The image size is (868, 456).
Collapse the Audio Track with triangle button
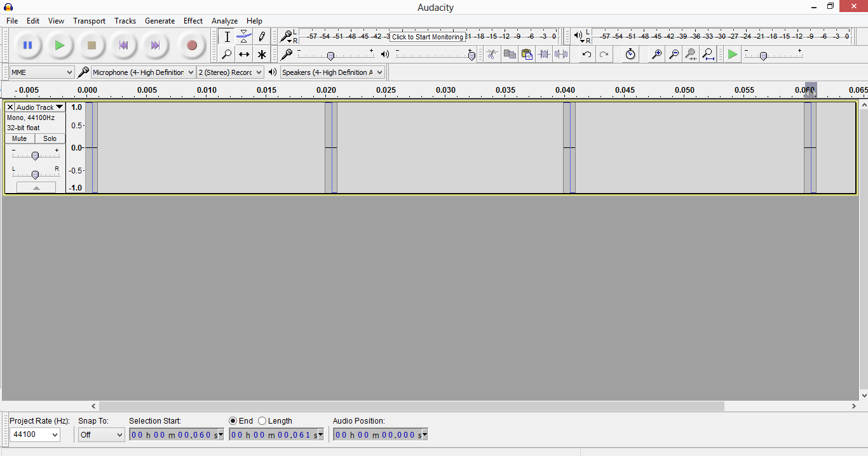[x=36, y=187]
